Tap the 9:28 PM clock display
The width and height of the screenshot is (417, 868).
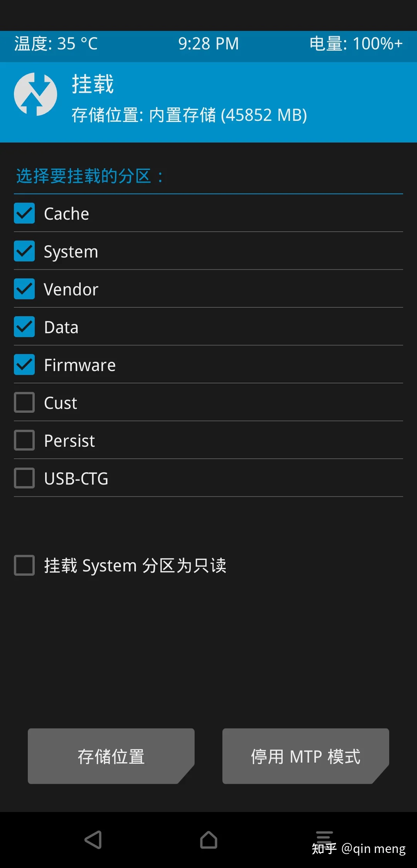(208, 44)
